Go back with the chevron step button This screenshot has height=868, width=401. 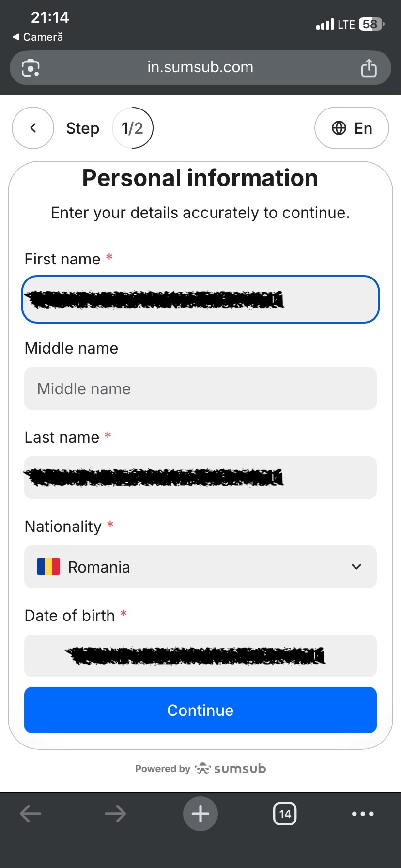tap(33, 128)
